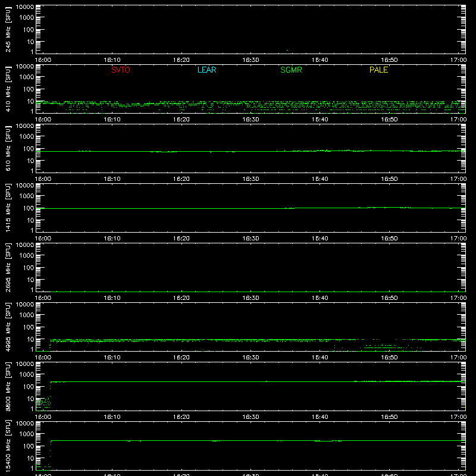
Task: Click 16:30 time label below 610 MHz plot
Action: (250, 179)
